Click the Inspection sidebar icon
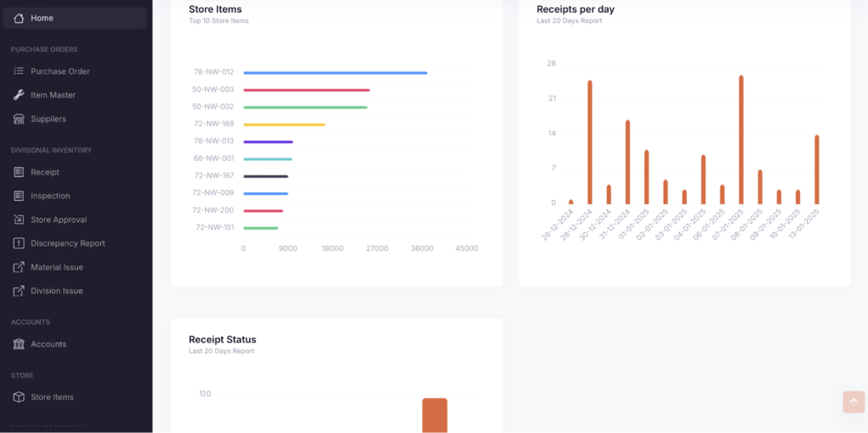Screen dimensions: 868x433 point(19,196)
